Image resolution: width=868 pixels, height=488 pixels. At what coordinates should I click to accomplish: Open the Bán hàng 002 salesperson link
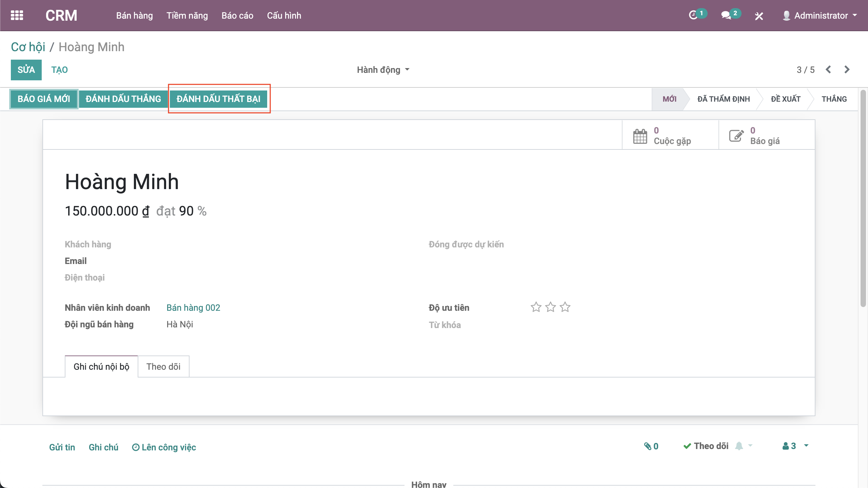tap(193, 308)
